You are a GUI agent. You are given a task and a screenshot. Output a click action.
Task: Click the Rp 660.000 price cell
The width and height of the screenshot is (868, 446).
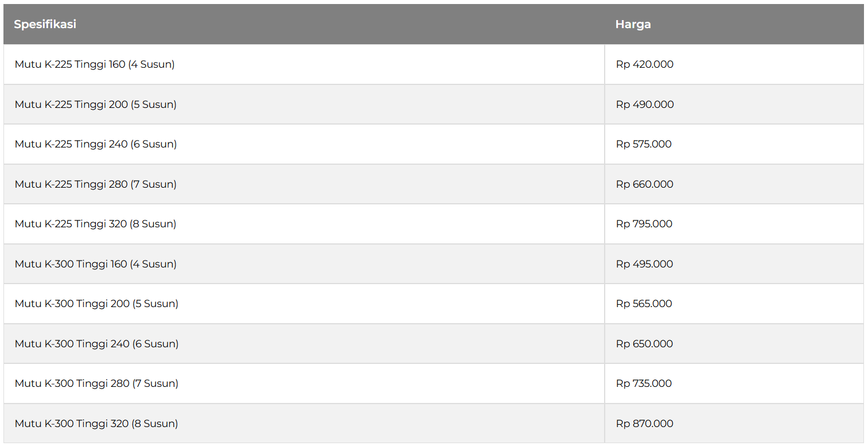tap(734, 184)
